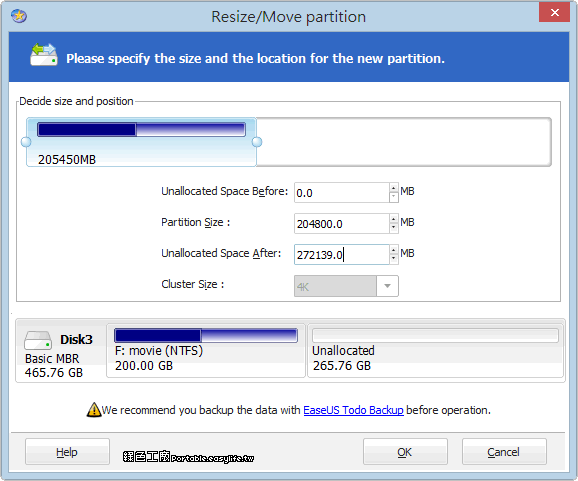
Task: Grab the left partition resize handle
Action: [x=26, y=142]
